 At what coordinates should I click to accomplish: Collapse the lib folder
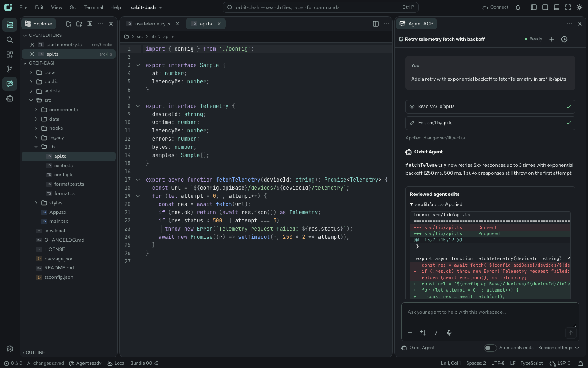click(x=69, y=147)
